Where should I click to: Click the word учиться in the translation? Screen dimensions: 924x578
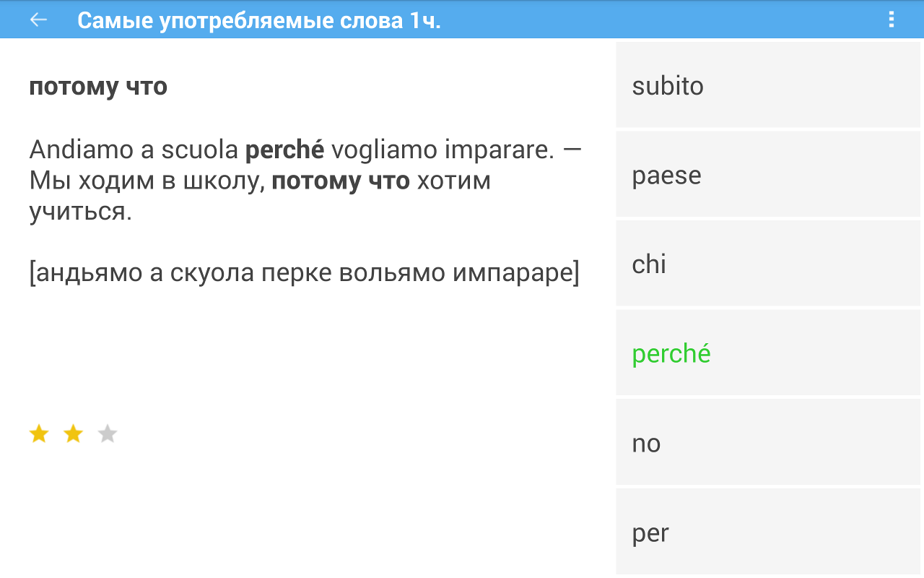81,212
